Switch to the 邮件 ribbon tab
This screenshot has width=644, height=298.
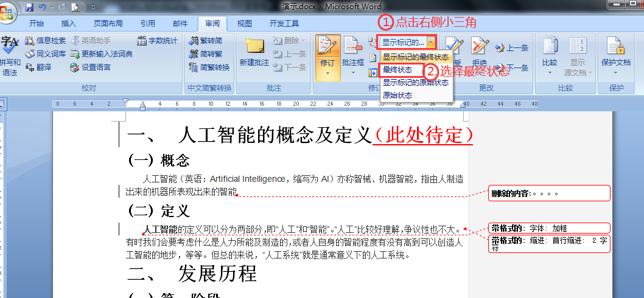180,24
